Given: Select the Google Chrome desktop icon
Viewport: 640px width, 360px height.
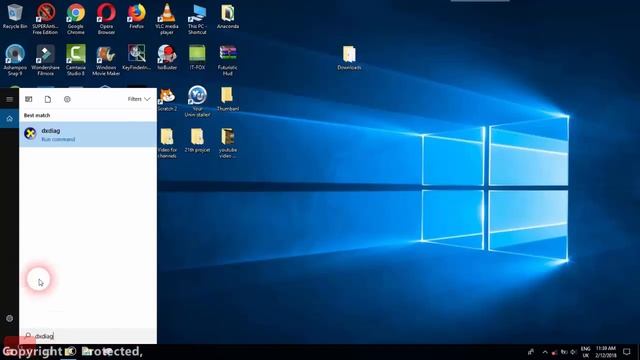Looking at the screenshot, I should pyautogui.click(x=76, y=19).
